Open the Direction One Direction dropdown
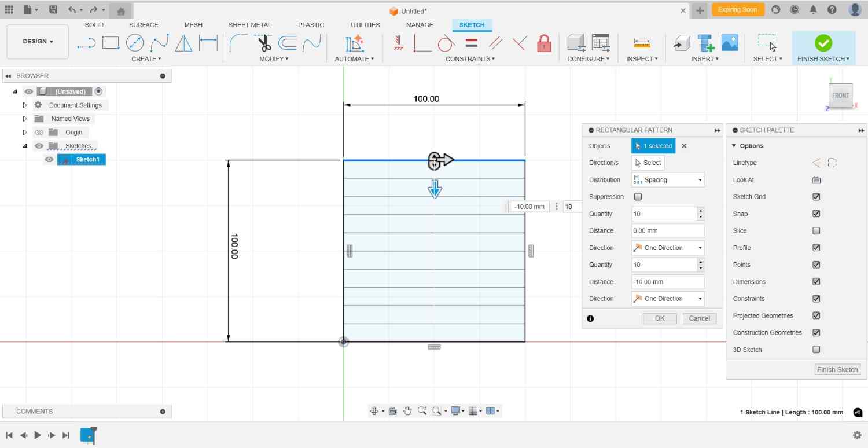 (698, 247)
